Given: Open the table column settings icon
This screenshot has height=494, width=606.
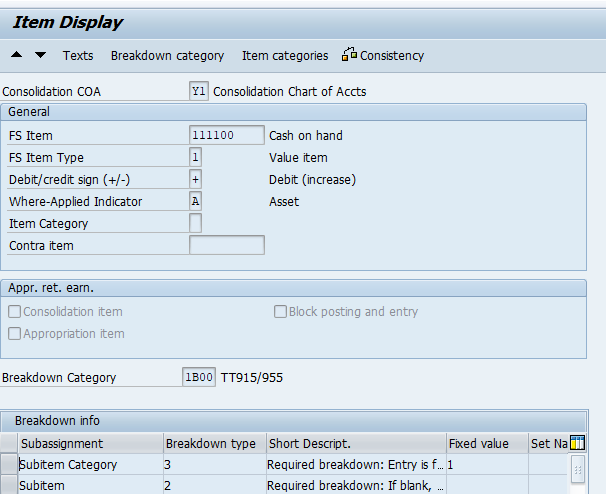Looking at the screenshot, I should click(x=577, y=443).
